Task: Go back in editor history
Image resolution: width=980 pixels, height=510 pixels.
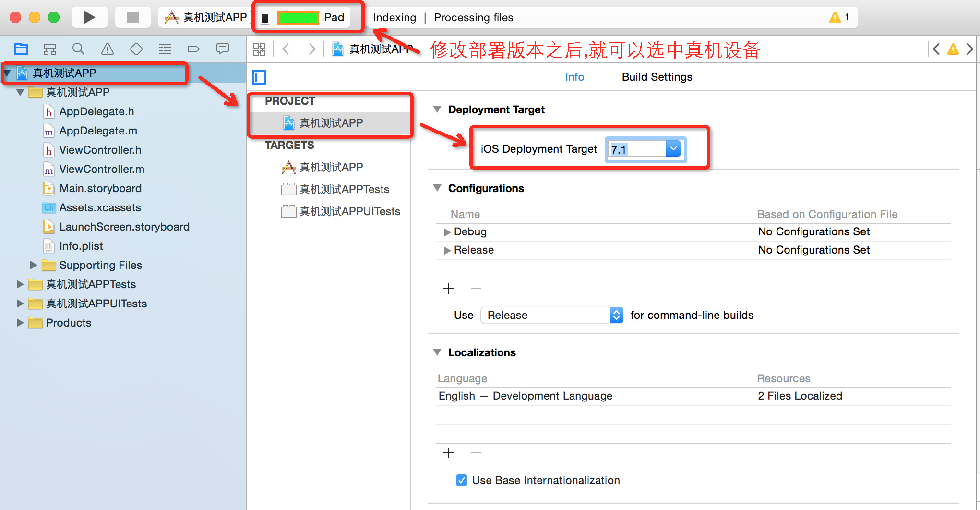Action: tap(286, 49)
